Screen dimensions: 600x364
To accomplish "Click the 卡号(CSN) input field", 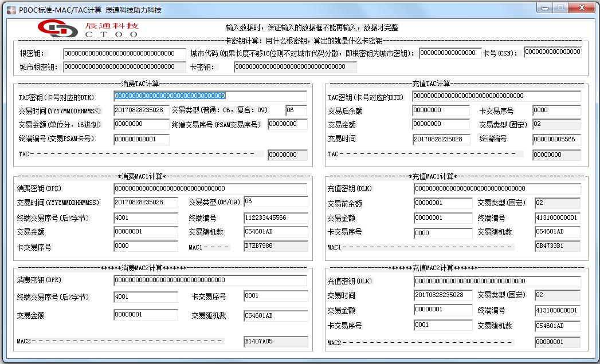I will (x=552, y=52).
